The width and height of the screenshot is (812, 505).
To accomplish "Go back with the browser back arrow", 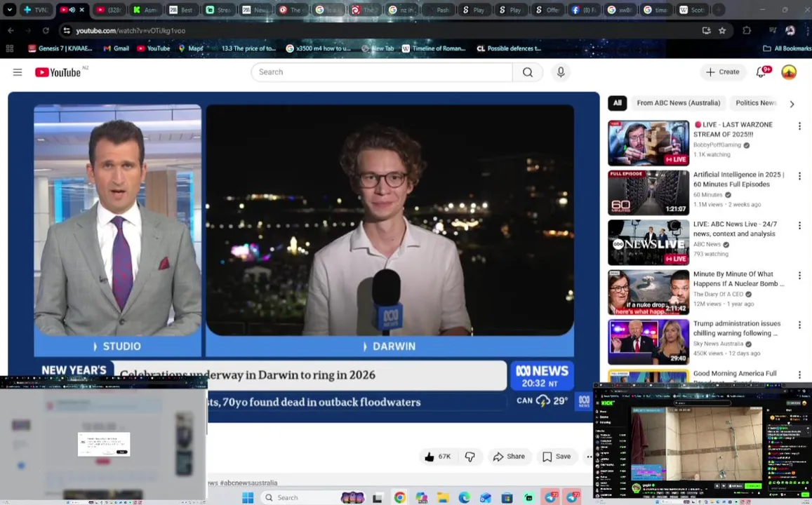I will pos(11,31).
